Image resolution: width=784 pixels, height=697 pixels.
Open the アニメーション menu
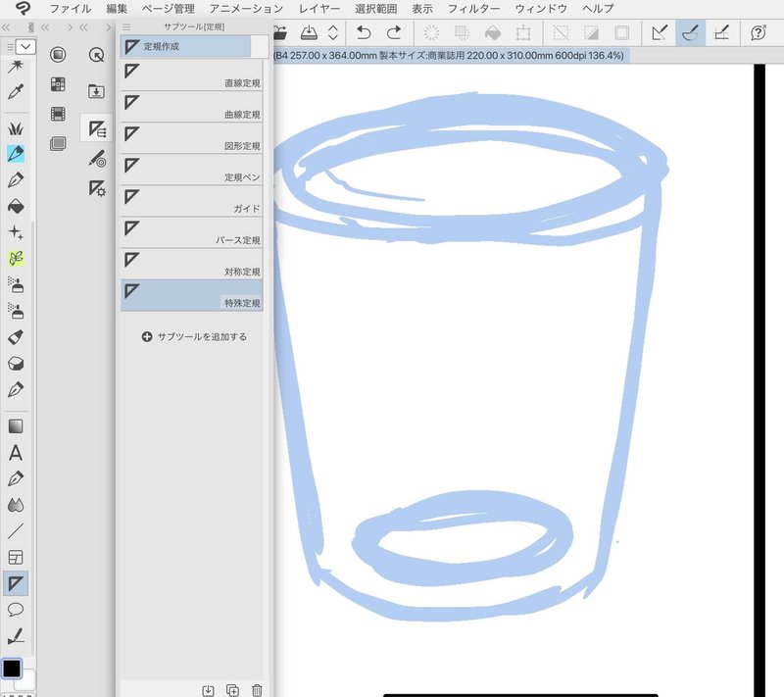coord(246,9)
